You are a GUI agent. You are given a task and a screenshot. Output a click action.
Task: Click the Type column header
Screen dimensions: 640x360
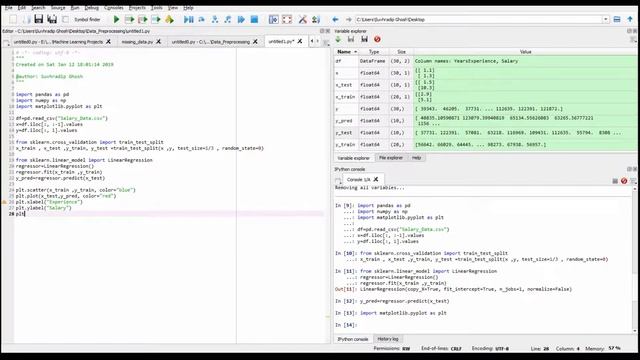pos(374,52)
